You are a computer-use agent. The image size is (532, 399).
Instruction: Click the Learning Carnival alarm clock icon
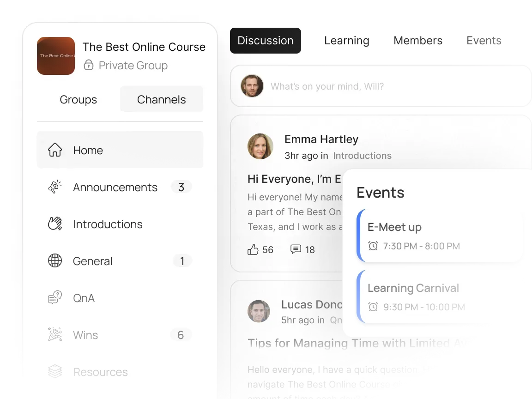pos(373,307)
